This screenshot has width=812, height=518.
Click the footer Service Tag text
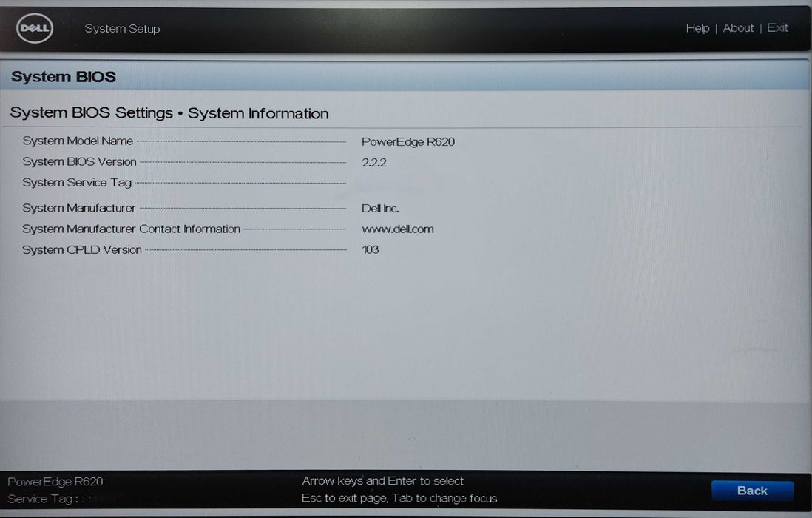[42, 499]
